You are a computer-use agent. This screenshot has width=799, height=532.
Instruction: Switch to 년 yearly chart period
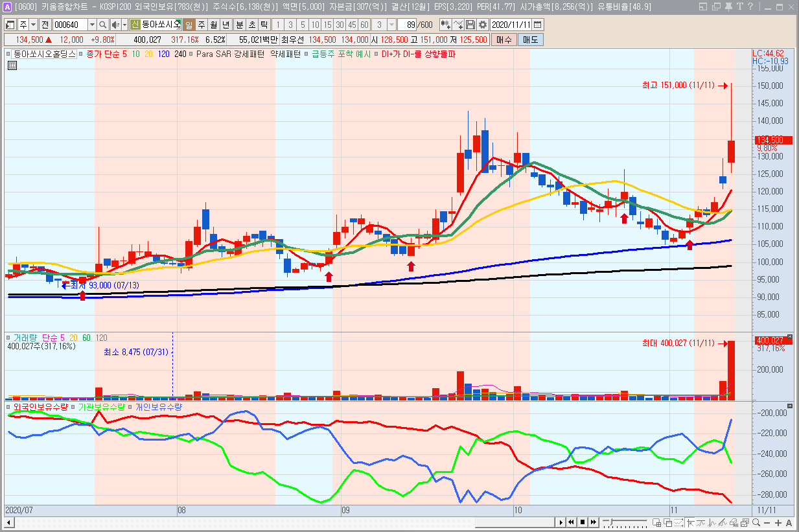click(226, 25)
